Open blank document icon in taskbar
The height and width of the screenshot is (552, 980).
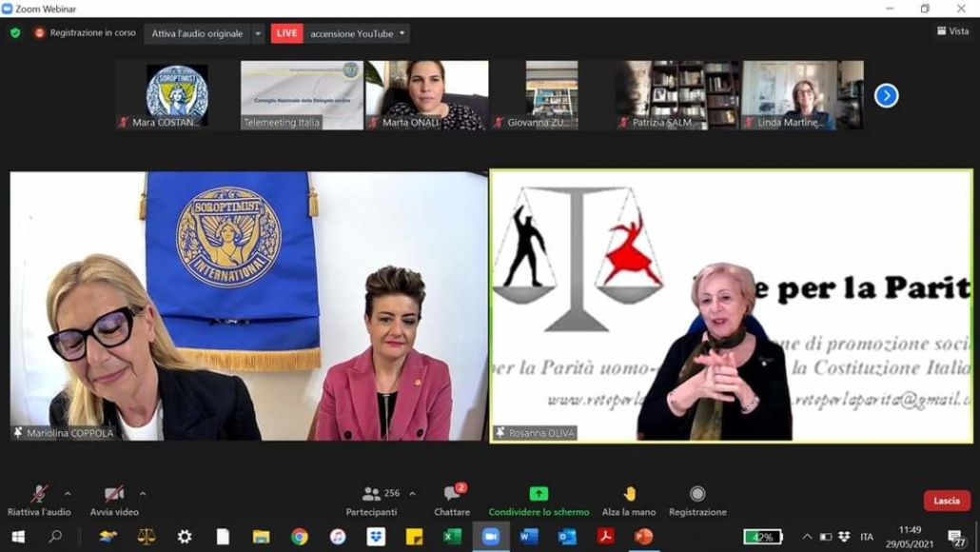click(223, 537)
